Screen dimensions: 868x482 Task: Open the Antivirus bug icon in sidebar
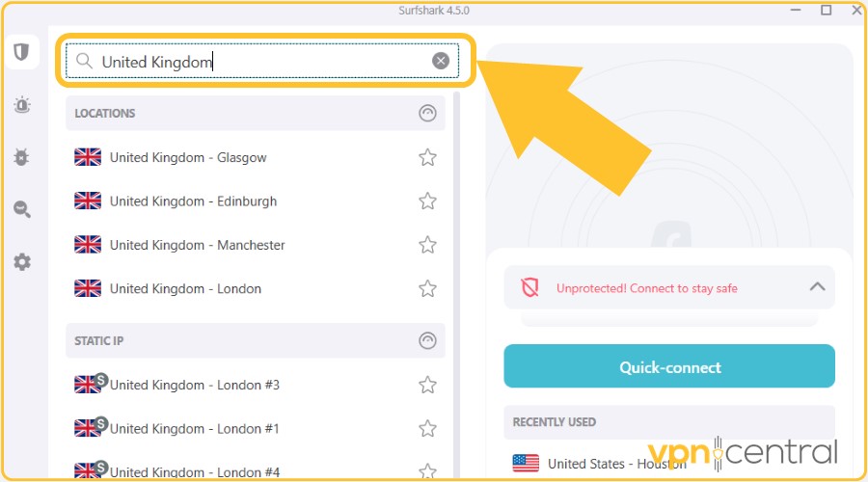point(21,157)
